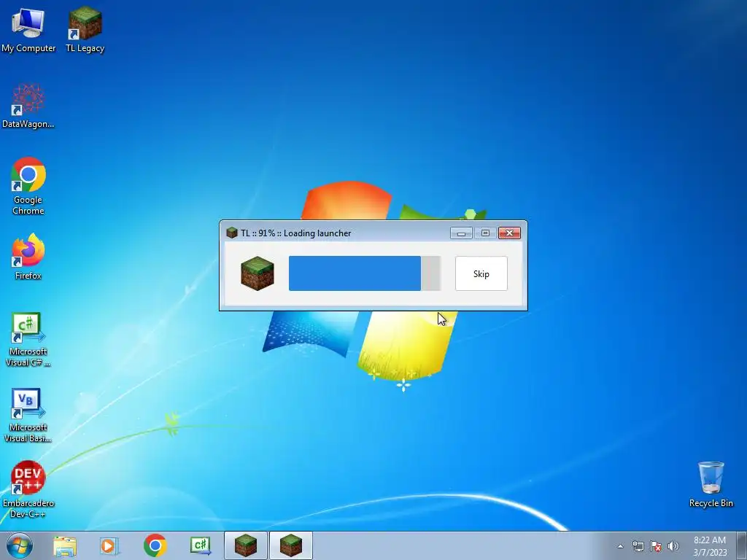Click the grass block icon in loader window
The width and height of the screenshot is (747, 560).
pos(258,273)
